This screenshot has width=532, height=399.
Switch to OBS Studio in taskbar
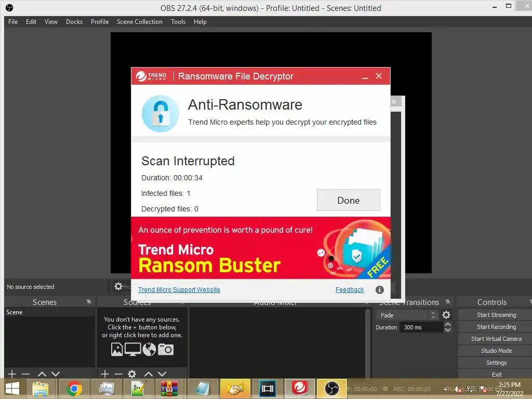click(331, 389)
